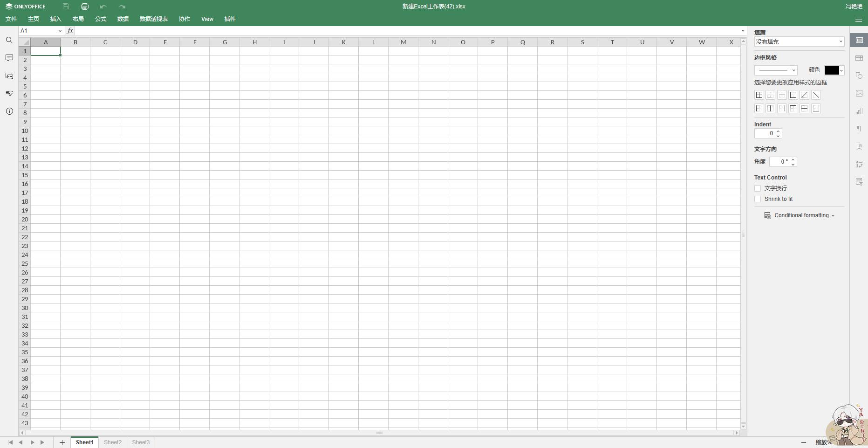Image resolution: width=868 pixels, height=448 pixels.
Task: Switch to the 插件 tab
Action: [230, 19]
